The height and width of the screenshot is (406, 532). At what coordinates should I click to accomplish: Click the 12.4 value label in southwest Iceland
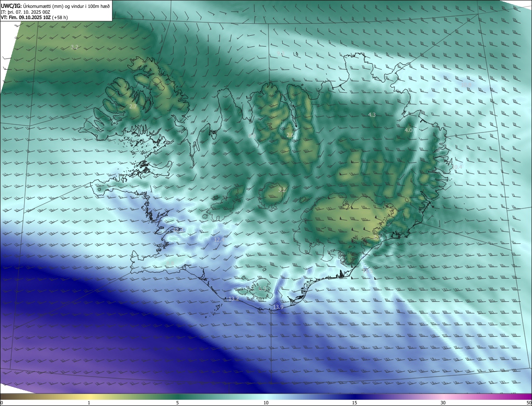219,240
